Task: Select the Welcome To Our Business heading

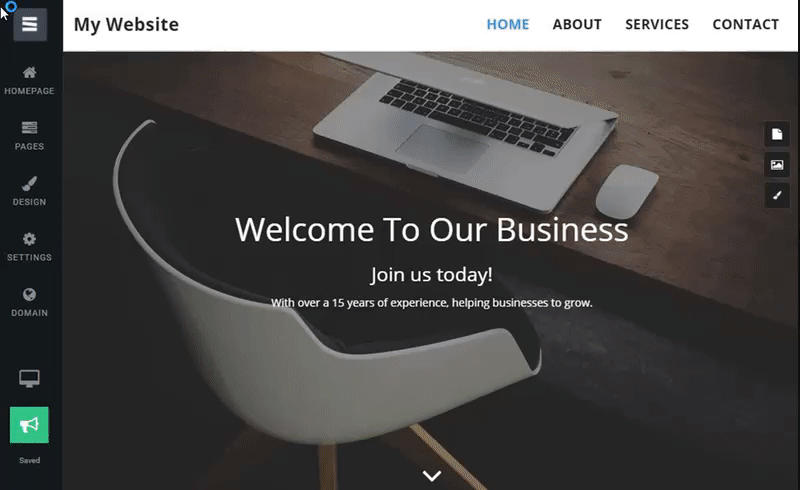Action: (432, 229)
